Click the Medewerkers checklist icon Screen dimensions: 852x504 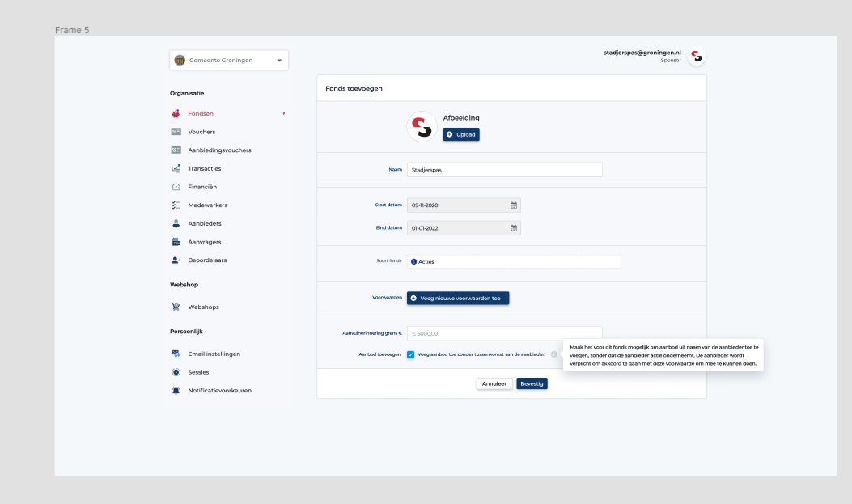(176, 205)
